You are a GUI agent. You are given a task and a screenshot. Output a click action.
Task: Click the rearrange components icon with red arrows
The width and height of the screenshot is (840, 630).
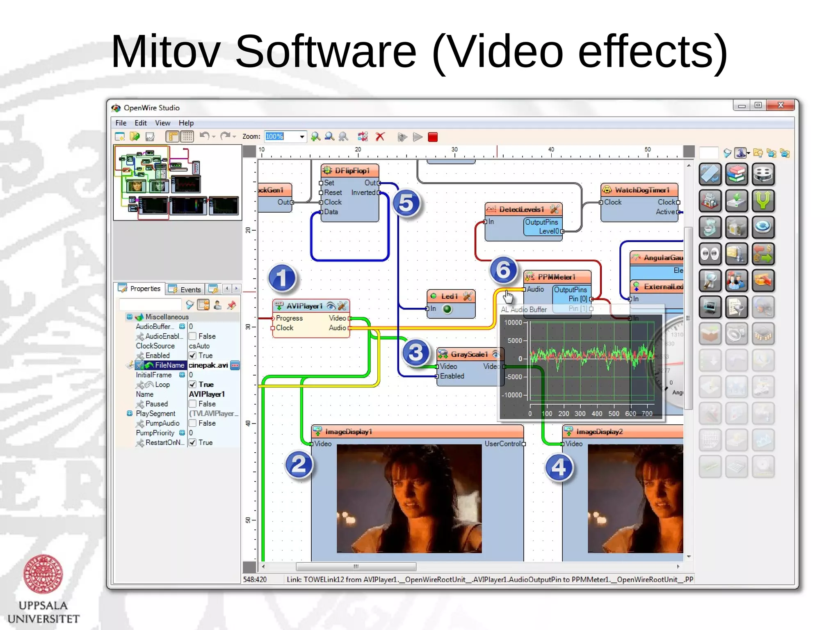tap(363, 137)
